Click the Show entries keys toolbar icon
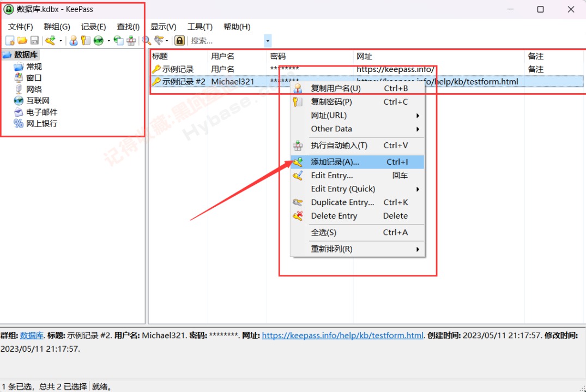 pyautogui.click(x=159, y=40)
